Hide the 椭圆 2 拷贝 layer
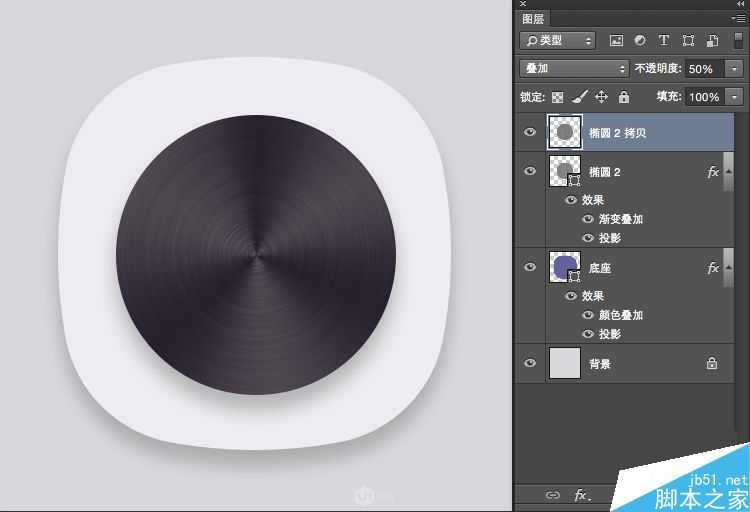Image resolution: width=750 pixels, height=512 pixels. tap(530, 131)
